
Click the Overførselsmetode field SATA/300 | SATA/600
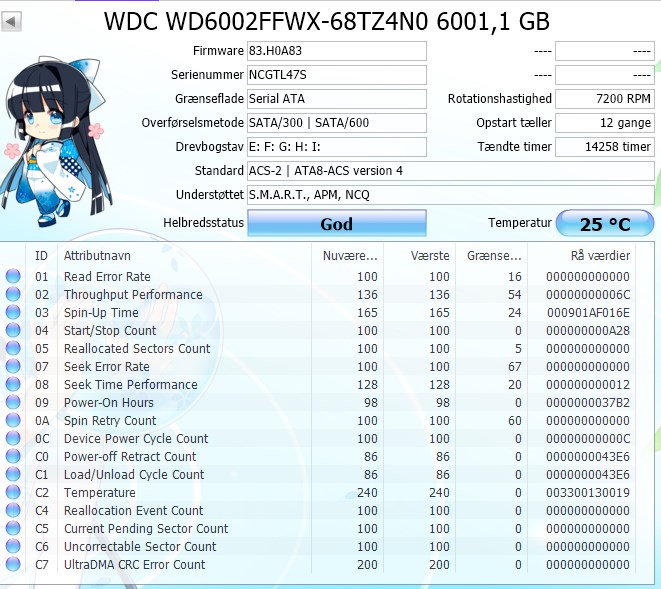point(337,123)
